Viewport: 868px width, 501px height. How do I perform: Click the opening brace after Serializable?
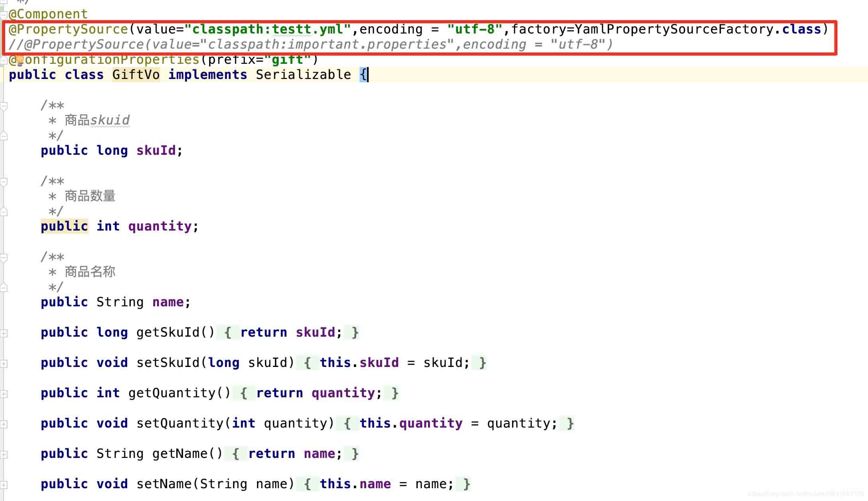[x=363, y=75]
